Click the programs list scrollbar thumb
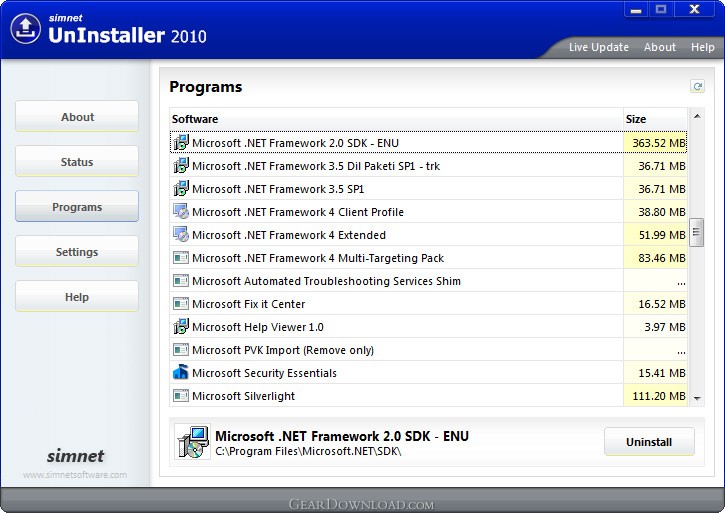The height and width of the screenshot is (513, 725). click(x=697, y=233)
